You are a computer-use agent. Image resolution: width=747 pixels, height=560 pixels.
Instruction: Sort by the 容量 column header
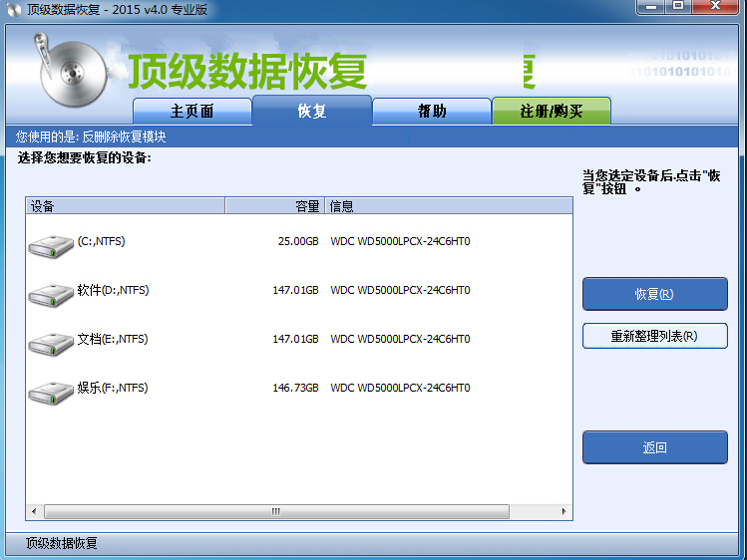tap(275, 206)
